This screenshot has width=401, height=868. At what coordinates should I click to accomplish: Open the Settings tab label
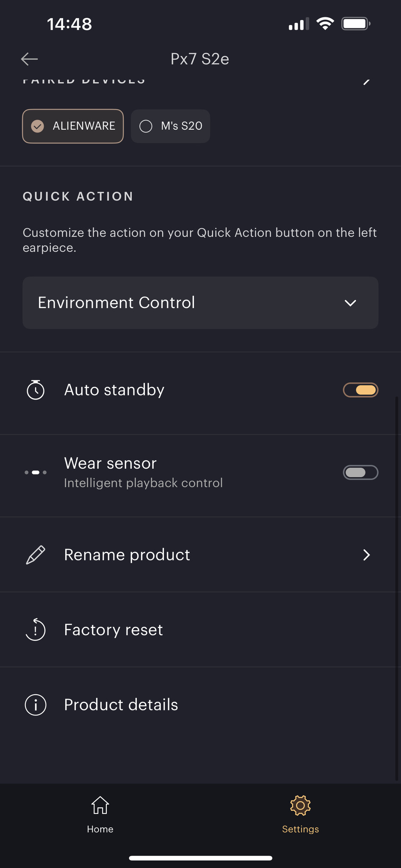300,829
